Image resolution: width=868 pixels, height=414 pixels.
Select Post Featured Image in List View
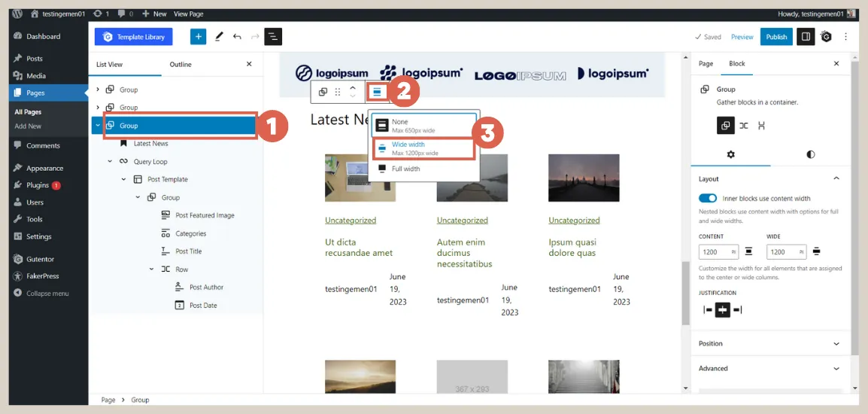click(205, 215)
